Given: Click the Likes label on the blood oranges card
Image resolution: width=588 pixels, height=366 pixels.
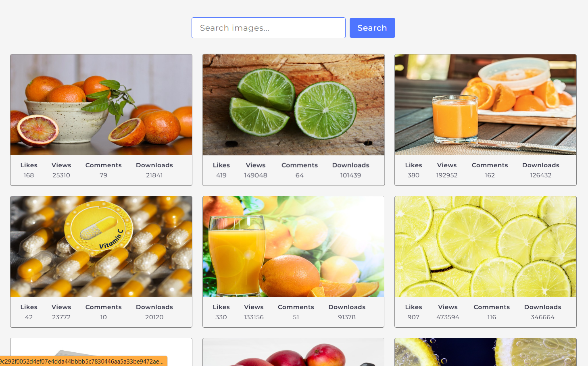Looking at the screenshot, I should [29, 165].
